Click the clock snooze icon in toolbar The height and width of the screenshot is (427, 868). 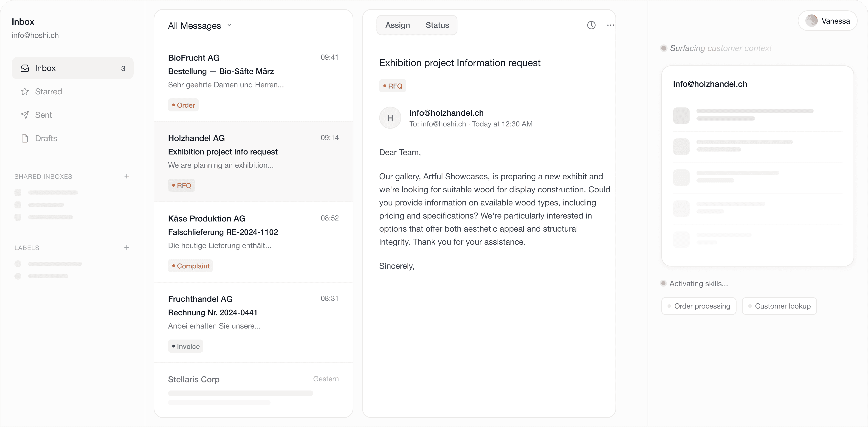coord(591,25)
